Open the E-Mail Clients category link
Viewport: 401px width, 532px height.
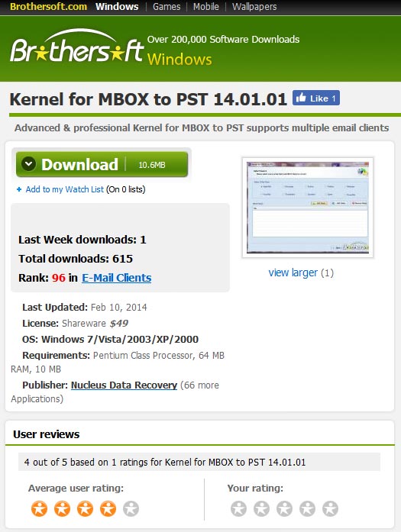tap(116, 278)
